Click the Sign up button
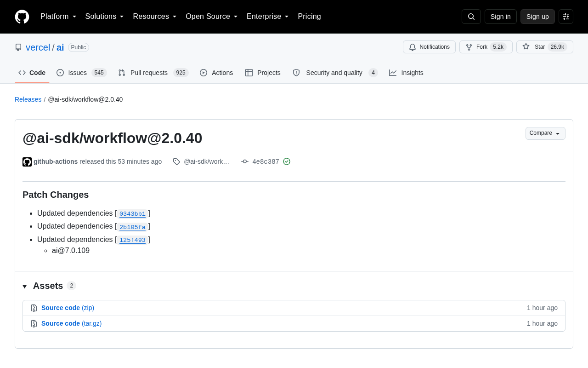The height and width of the screenshot is (368, 588). pos(537,17)
